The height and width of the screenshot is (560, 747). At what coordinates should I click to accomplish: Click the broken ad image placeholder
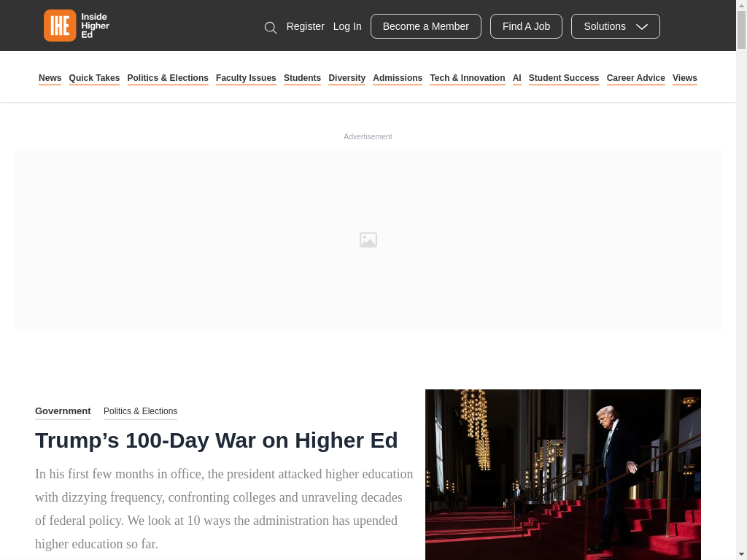[x=368, y=240]
